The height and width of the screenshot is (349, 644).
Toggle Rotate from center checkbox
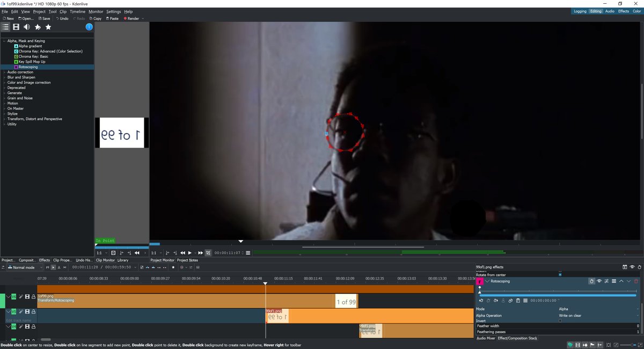(x=560, y=274)
